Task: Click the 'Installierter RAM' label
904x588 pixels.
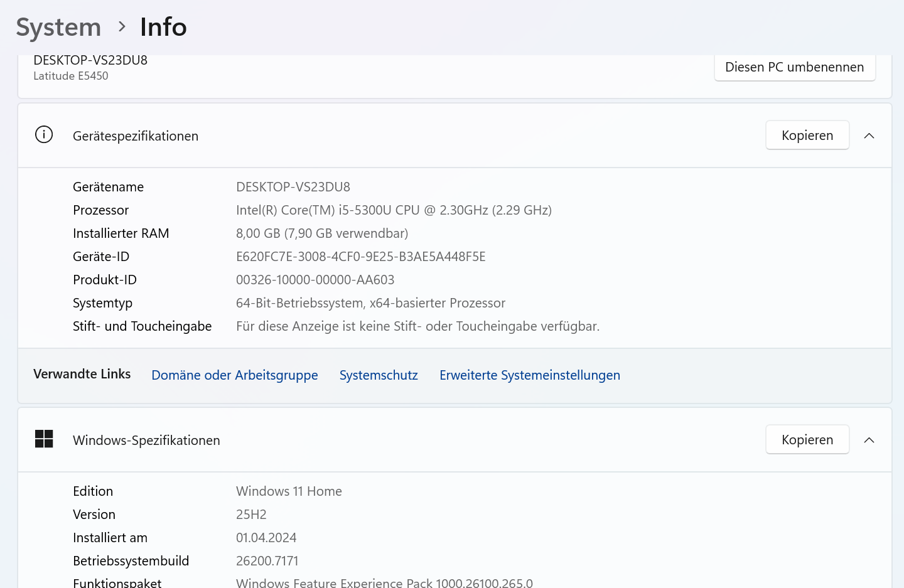Action: pyautogui.click(x=121, y=233)
